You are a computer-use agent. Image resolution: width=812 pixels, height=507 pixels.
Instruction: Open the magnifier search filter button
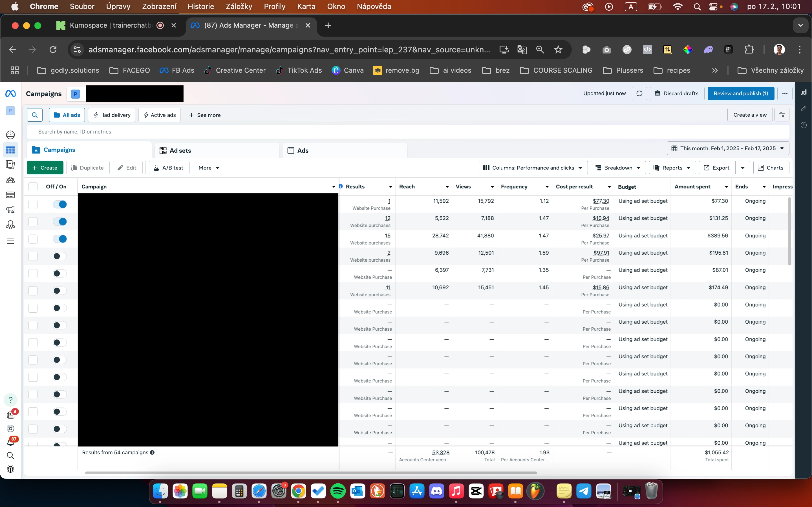point(35,115)
